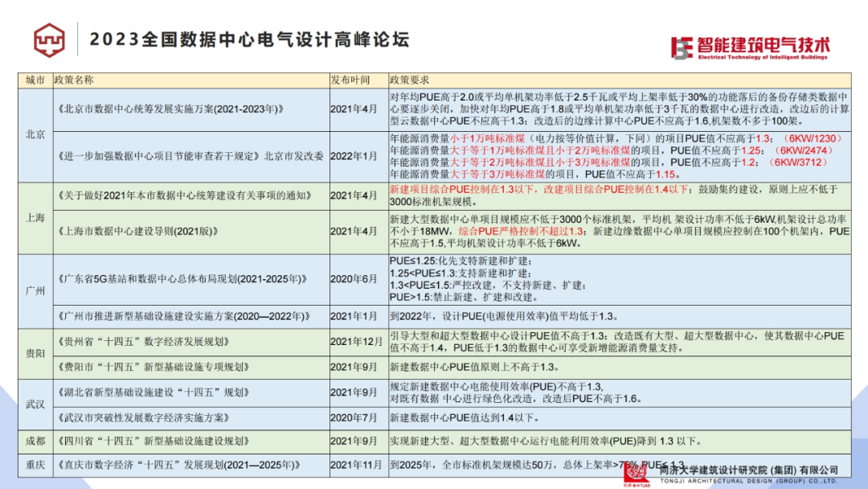Click 《贵州省"十四五"数字经济发展规划》 policy name
Image resolution: width=868 pixels, height=489 pixels.
point(144,343)
